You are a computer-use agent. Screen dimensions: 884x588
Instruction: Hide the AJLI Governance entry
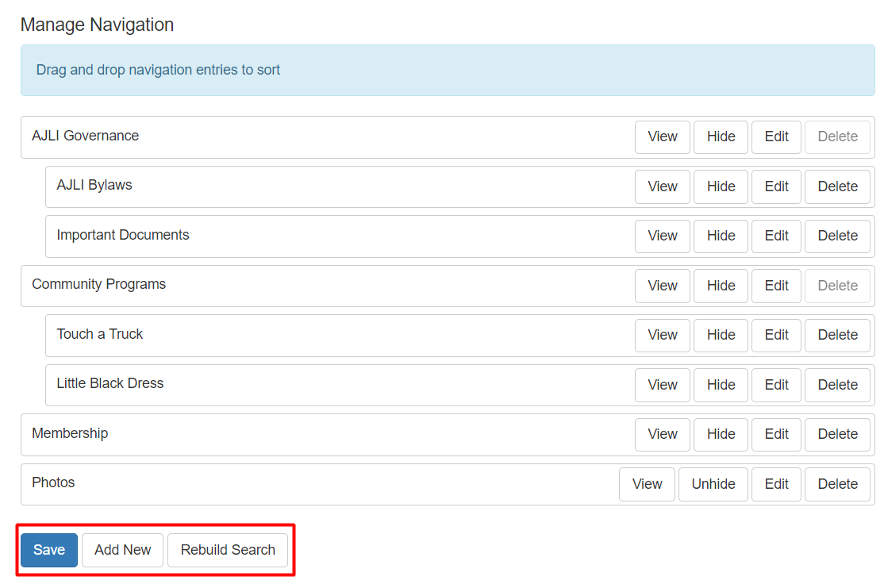[721, 137]
